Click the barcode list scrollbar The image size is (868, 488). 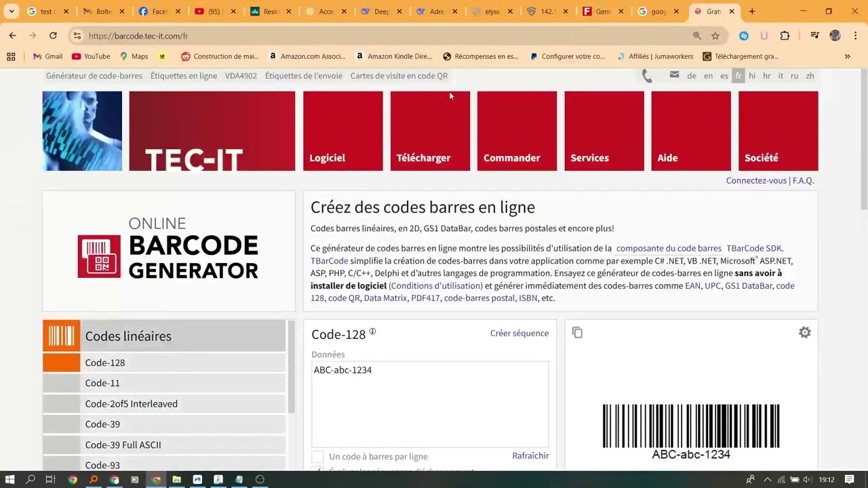291,367
